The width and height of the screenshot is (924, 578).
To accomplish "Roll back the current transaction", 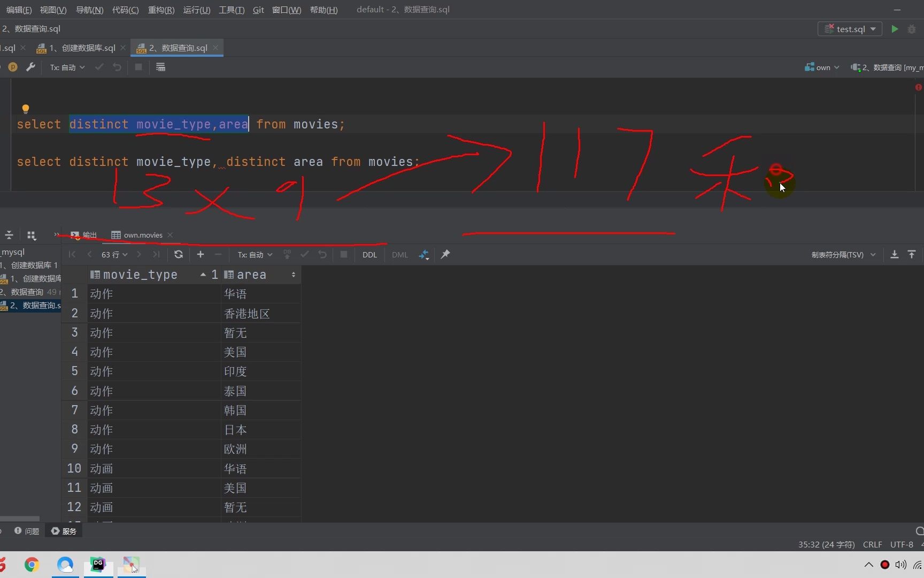I will tap(322, 254).
